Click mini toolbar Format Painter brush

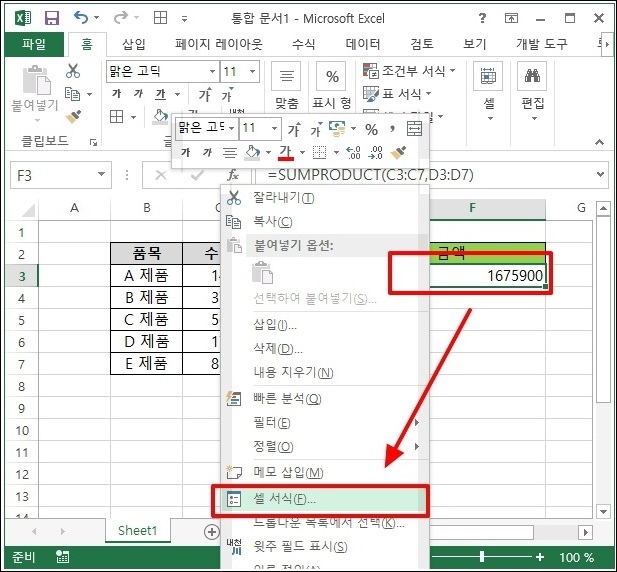(398, 152)
